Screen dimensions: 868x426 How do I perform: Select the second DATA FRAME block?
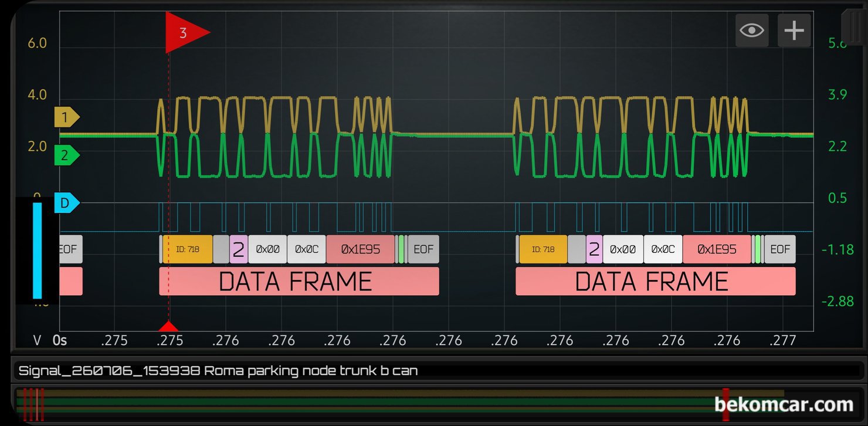[x=656, y=281]
